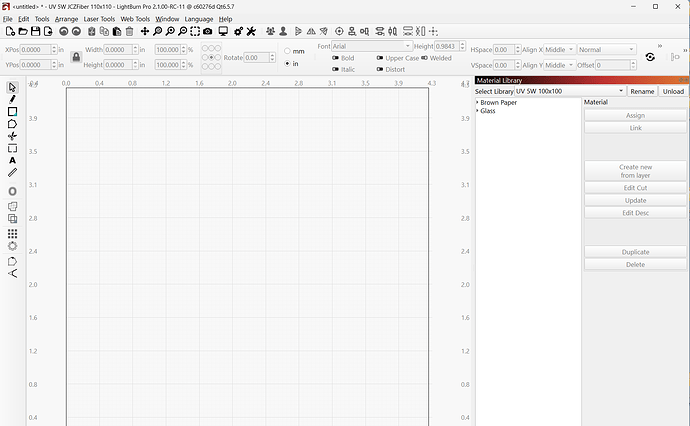This screenshot has width=690, height=426.
Task: Open Device Settings wrench icon
Action: 251,31
